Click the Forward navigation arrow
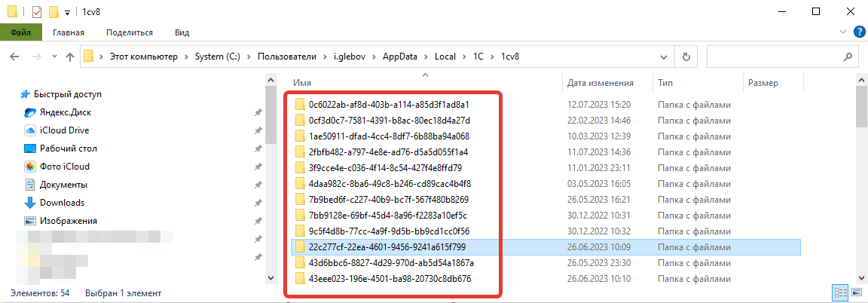The width and height of the screenshot is (868, 303). (x=36, y=57)
